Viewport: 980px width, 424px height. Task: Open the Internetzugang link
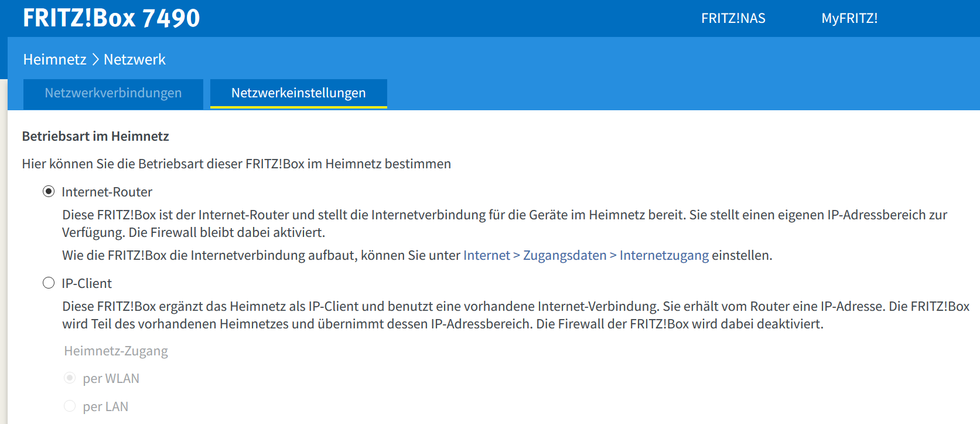point(664,255)
